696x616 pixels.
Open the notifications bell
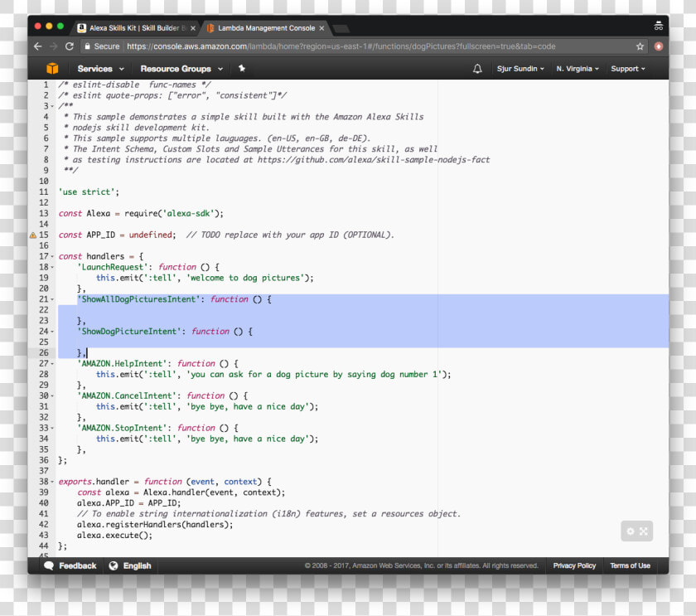(x=477, y=69)
